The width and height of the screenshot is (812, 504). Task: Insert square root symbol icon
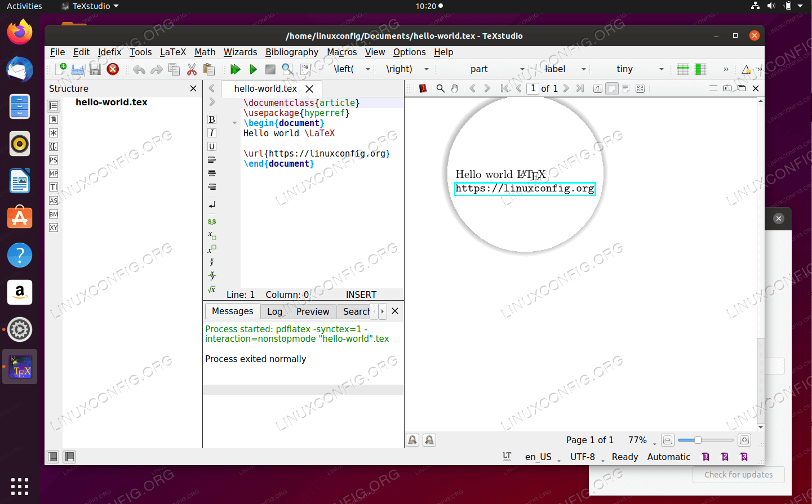click(212, 289)
